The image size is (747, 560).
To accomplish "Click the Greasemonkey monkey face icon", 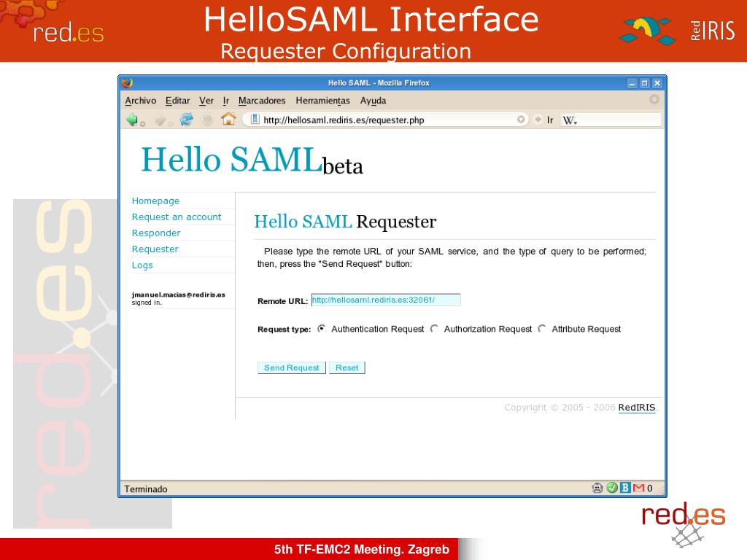I will click(598, 488).
